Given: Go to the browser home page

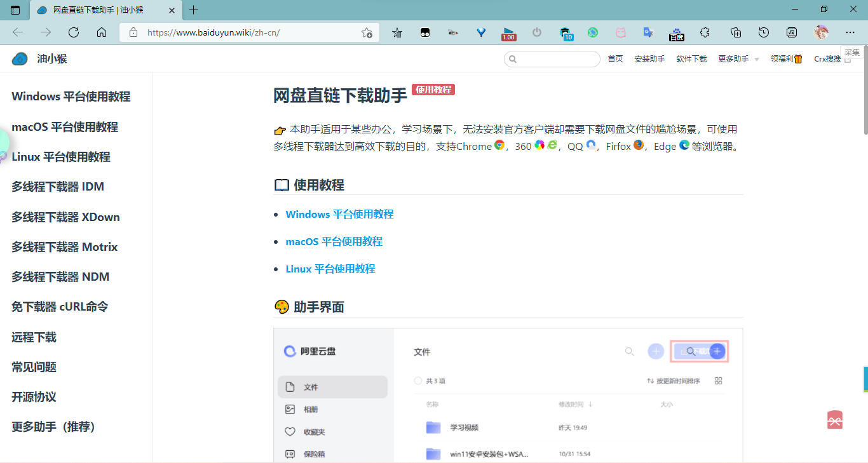Looking at the screenshot, I should pos(102,32).
